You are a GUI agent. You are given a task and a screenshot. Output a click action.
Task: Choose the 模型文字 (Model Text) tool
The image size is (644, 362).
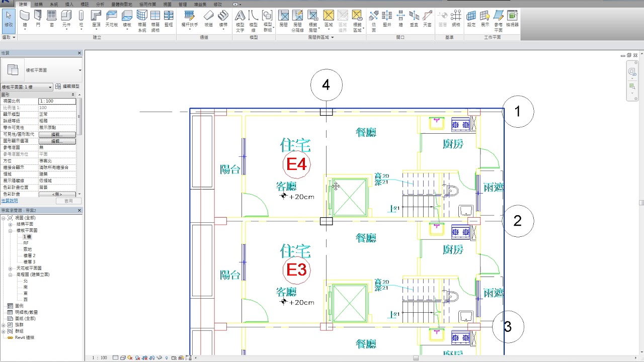pyautogui.click(x=240, y=21)
